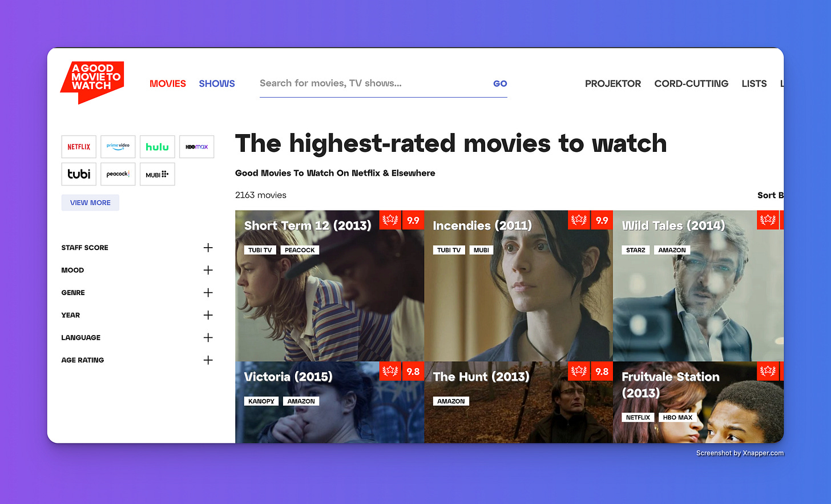Filter by Tubi service
Viewport: 831px width, 504px height.
(79, 174)
